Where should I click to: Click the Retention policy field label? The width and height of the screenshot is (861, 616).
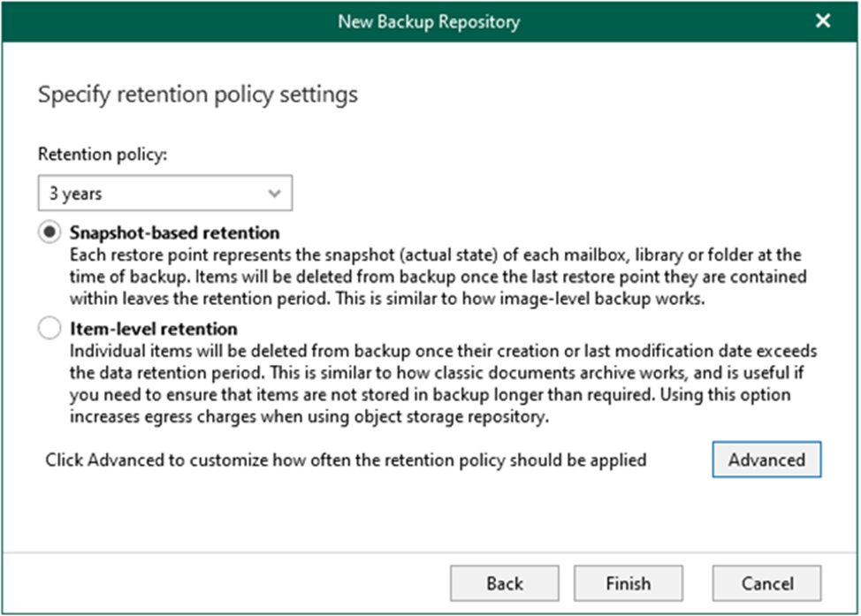click(103, 155)
